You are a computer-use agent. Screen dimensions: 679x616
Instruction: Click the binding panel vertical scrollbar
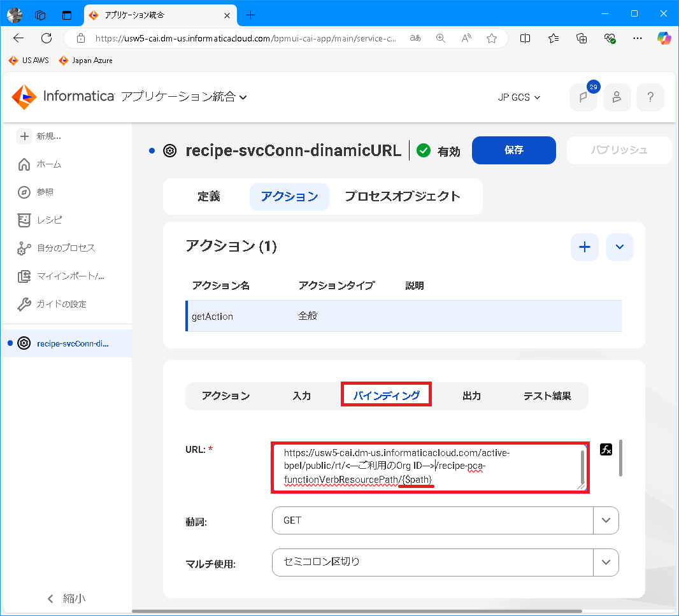[621, 458]
